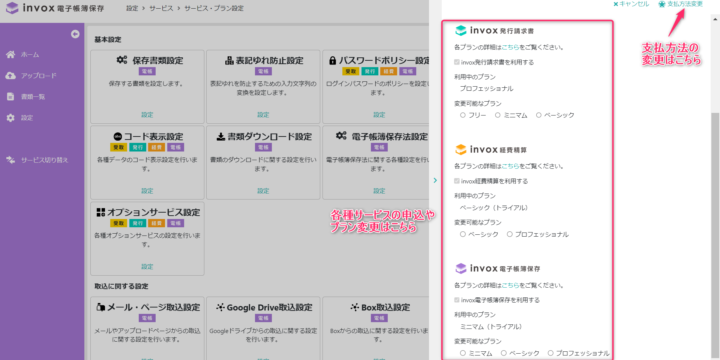This screenshot has height=360, width=720.
Task: Open こちら link under invox経費精算
Action: pyautogui.click(x=511, y=166)
